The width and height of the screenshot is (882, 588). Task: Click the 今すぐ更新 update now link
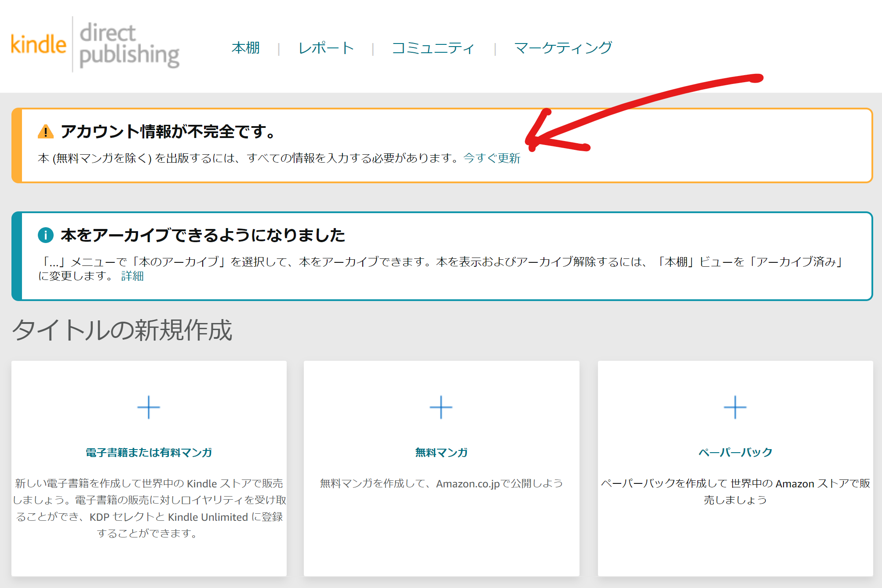(492, 158)
